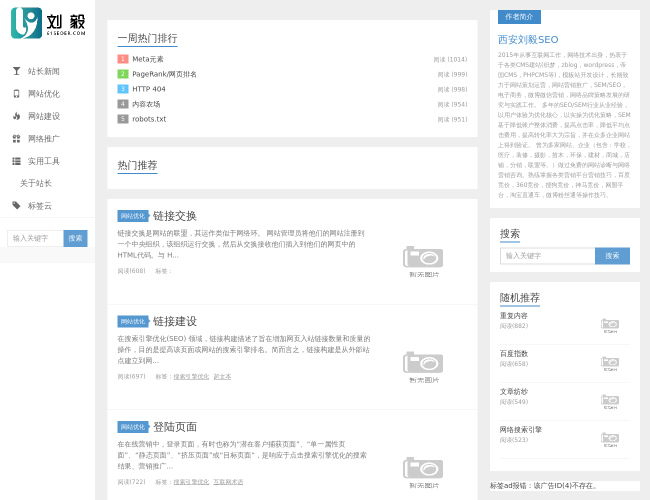Click the thumbnail beside 文章纺纱
The image size is (650, 500).
pyautogui.click(x=610, y=402)
